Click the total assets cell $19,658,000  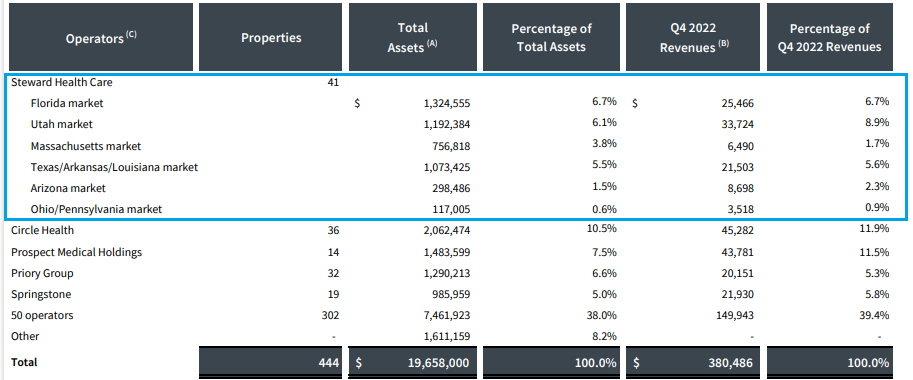[413, 363]
